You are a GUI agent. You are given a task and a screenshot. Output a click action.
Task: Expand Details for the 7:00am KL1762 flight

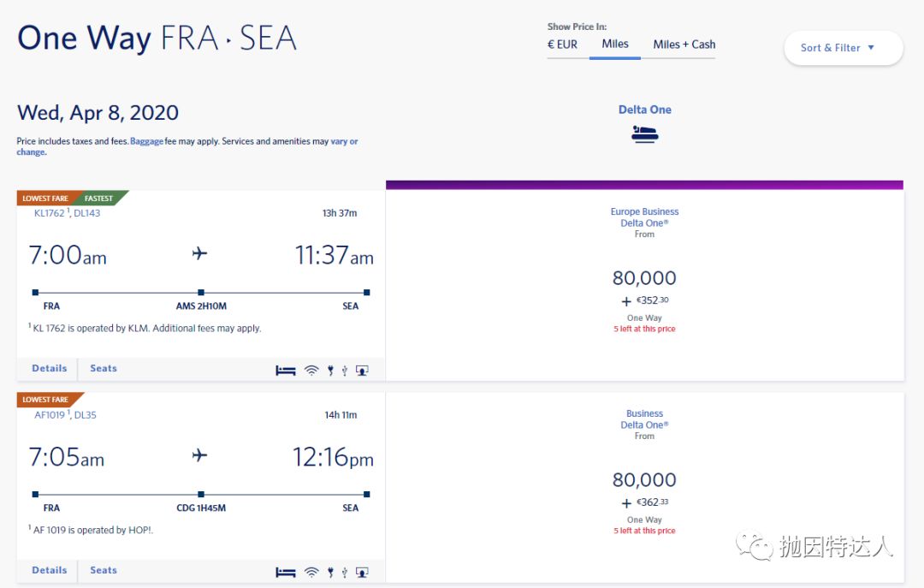click(x=50, y=369)
